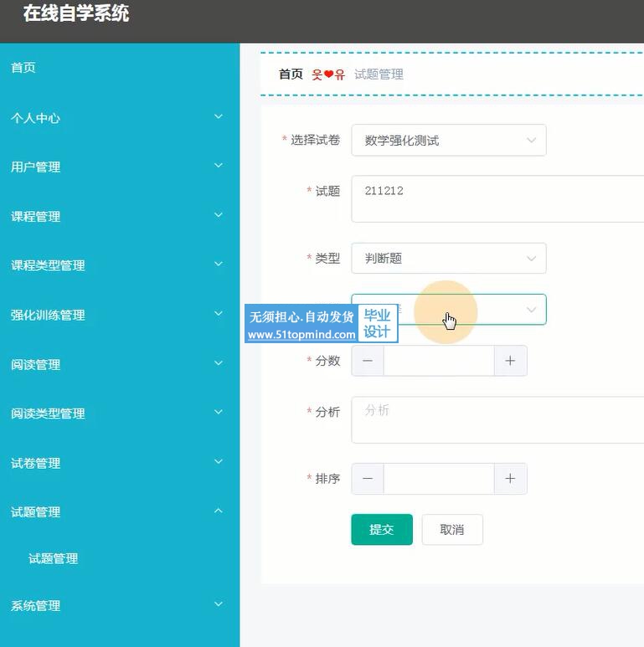The width and height of the screenshot is (644, 647).
Task: Expand the 个人中心 sidebar menu
Action: 119,118
